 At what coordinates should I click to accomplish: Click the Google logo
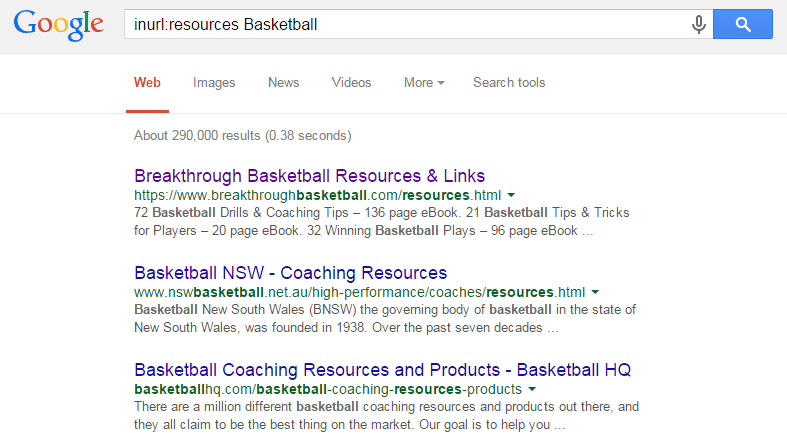click(x=59, y=25)
